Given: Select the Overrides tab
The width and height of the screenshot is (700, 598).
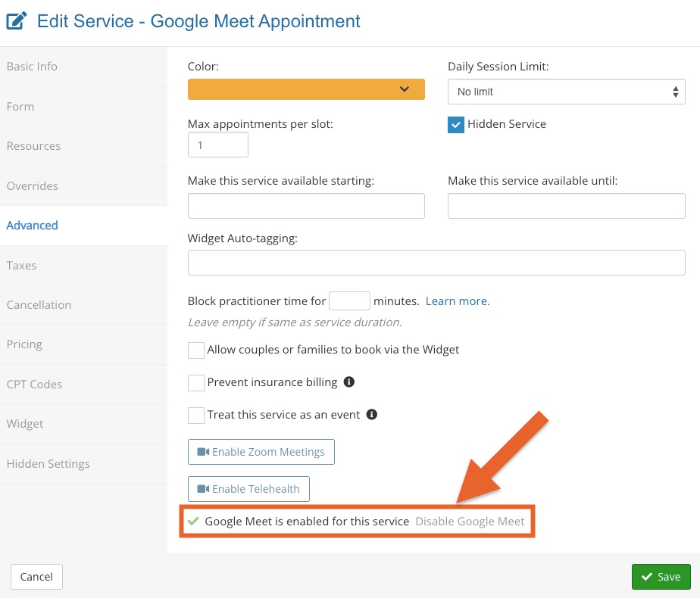Looking at the screenshot, I should click(83, 186).
